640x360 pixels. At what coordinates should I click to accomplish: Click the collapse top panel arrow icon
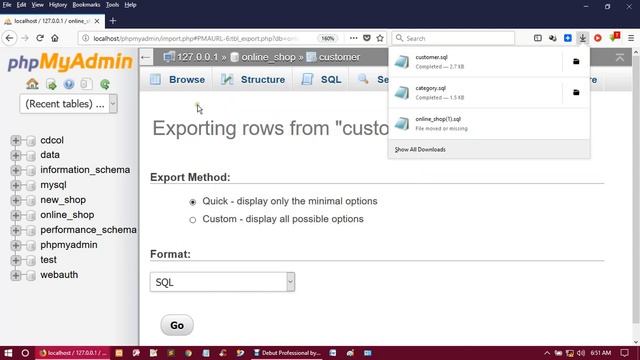point(620,58)
